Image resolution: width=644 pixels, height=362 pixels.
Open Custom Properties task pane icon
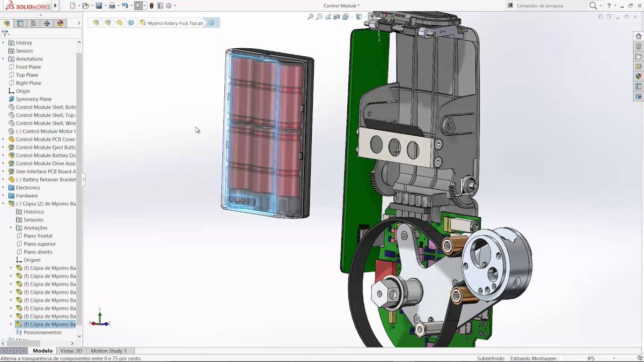click(x=638, y=86)
